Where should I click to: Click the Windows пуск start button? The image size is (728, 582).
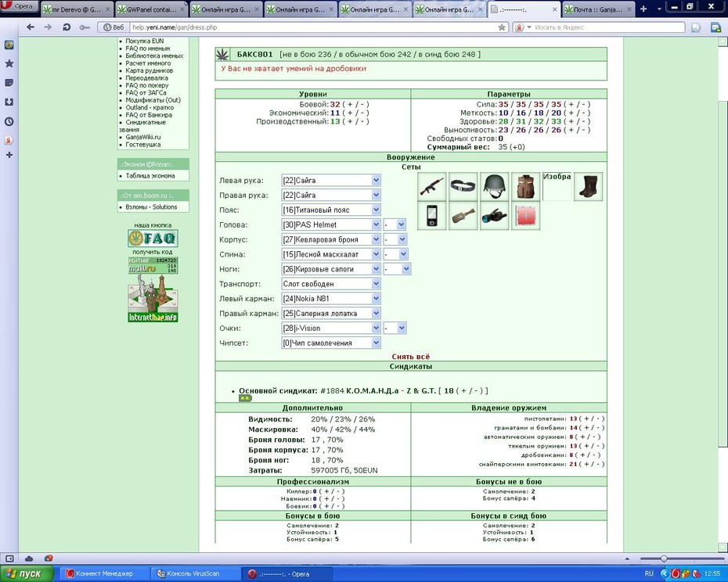coord(27,573)
